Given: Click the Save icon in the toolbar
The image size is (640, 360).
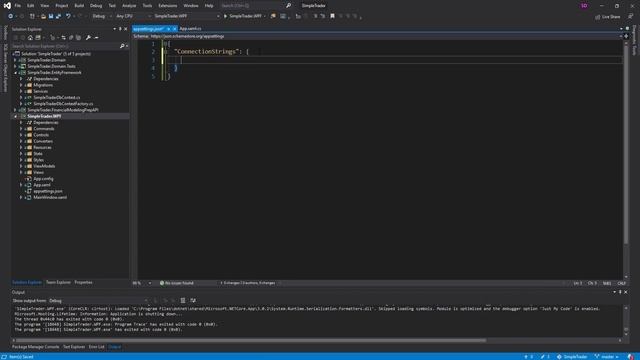Looking at the screenshot, I should (51, 16).
